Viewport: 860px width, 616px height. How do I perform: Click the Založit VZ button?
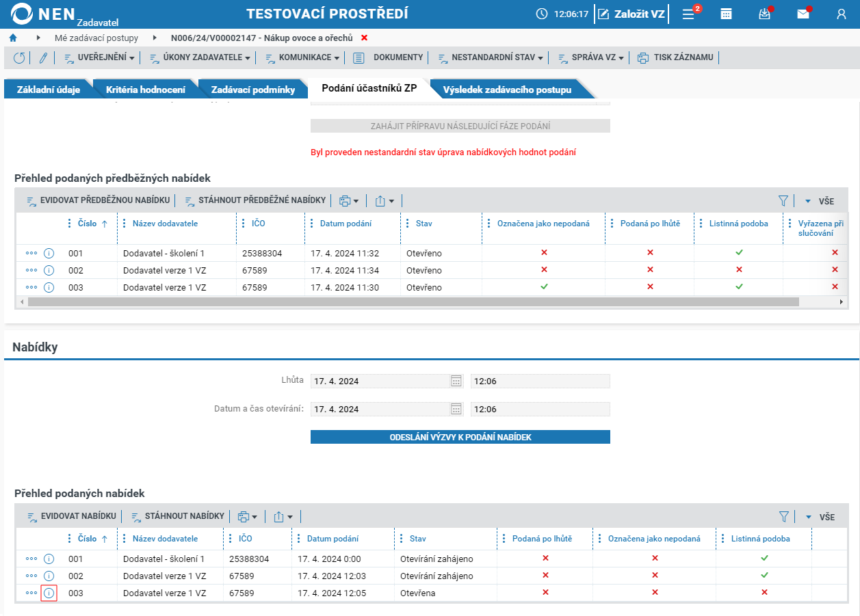[x=631, y=14]
